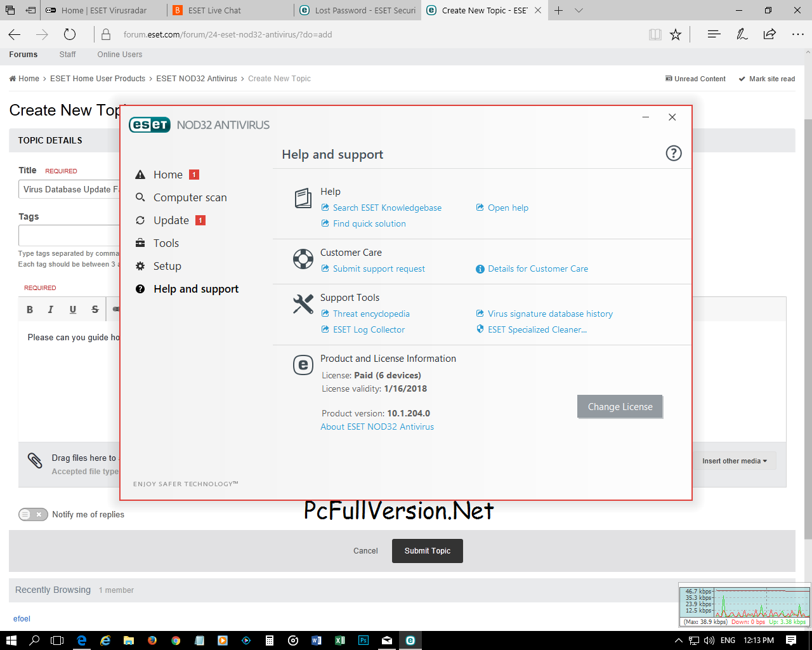This screenshot has width=812, height=650.
Task: Switch to Home | ESET Virusradar browser tab
Action: pyautogui.click(x=103, y=10)
